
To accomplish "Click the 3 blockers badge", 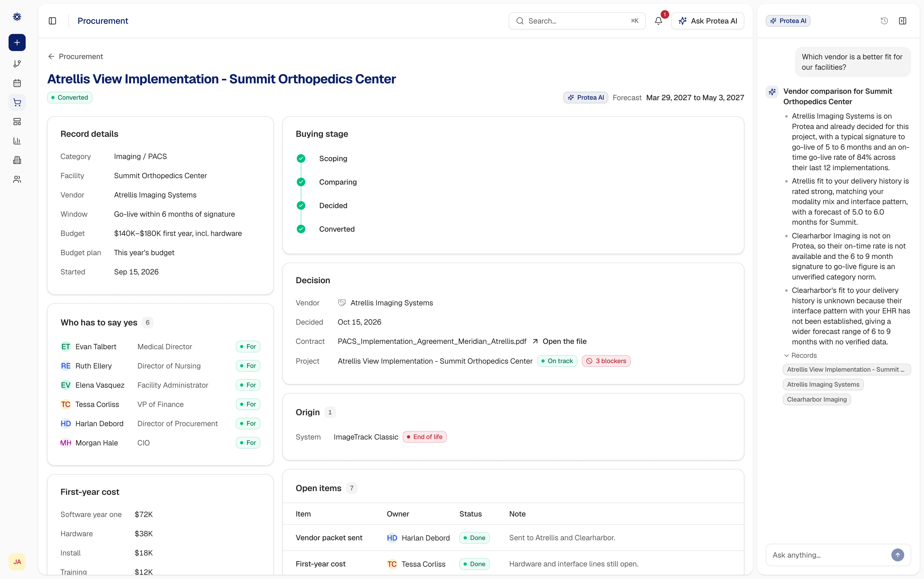I will click(x=606, y=361).
